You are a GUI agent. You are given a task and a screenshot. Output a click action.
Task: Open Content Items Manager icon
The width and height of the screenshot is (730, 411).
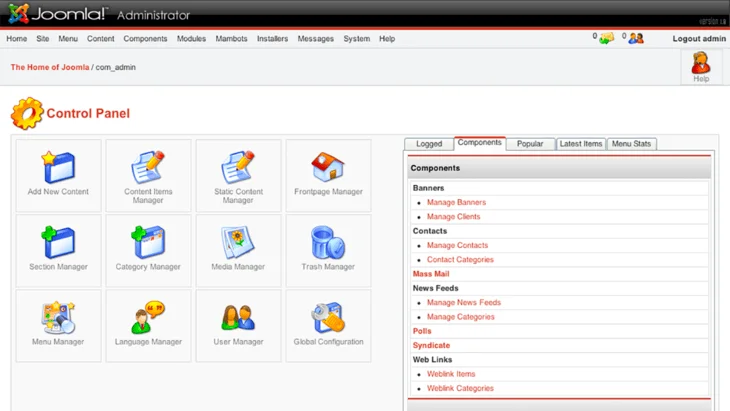pos(148,167)
